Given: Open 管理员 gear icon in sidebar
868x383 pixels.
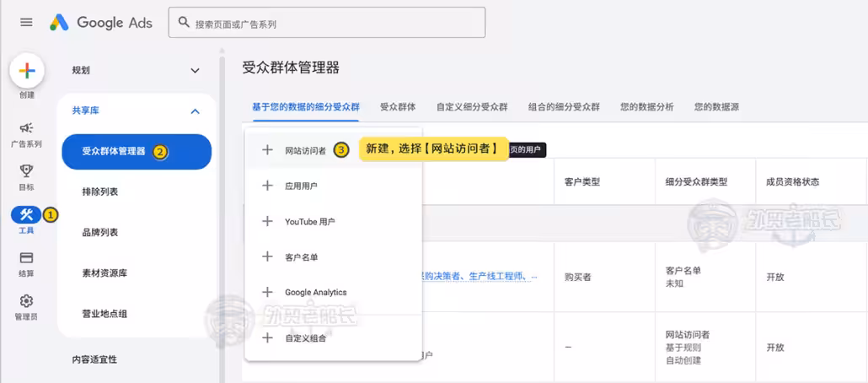Looking at the screenshot, I should pyautogui.click(x=27, y=301).
